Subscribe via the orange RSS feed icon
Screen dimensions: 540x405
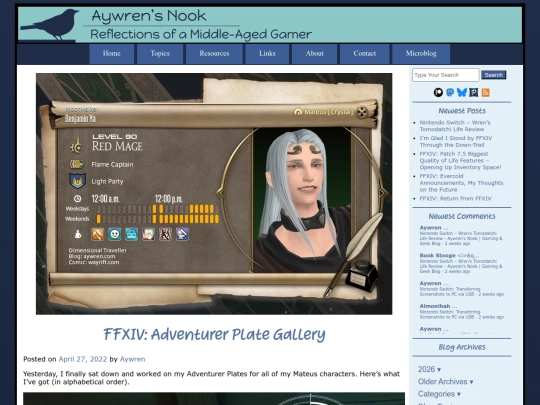[x=486, y=92]
